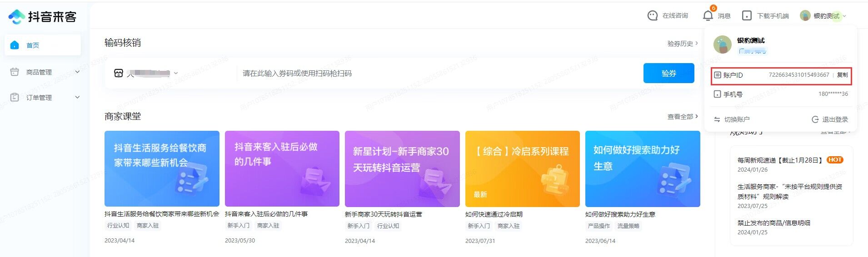
Task: Click the 行业认知 tag under first course
Action: 118,226
